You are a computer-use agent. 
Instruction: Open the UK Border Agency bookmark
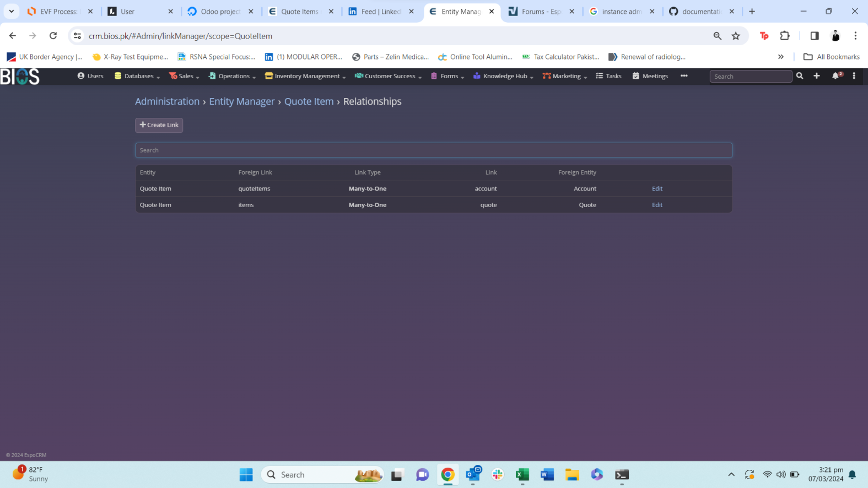[x=45, y=57]
